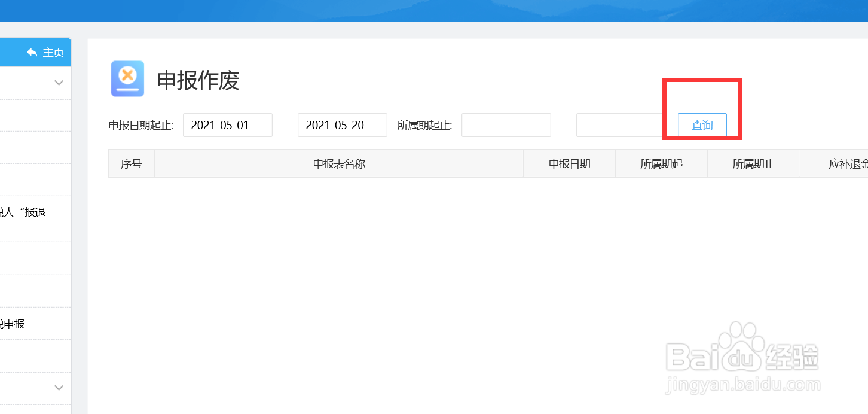Screen dimensions: 868x414
Task: Click the back arrow icon on 主页 button
Action: pos(31,52)
